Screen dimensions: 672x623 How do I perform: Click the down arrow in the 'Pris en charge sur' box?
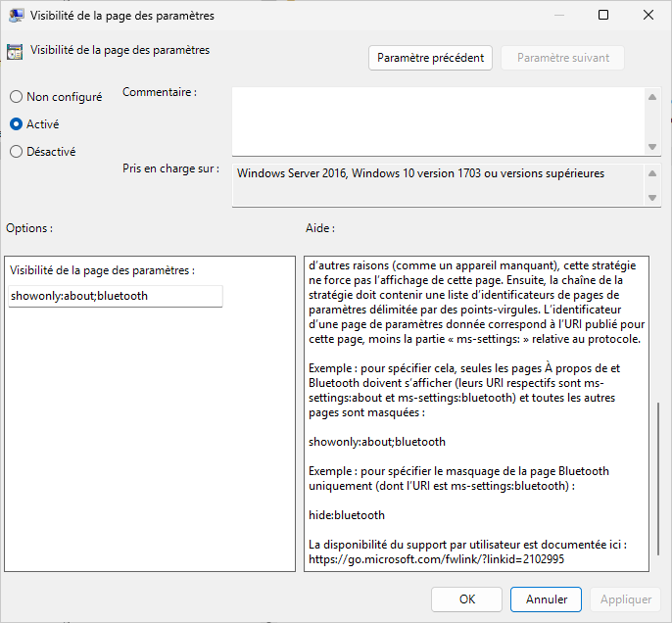pos(652,198)
